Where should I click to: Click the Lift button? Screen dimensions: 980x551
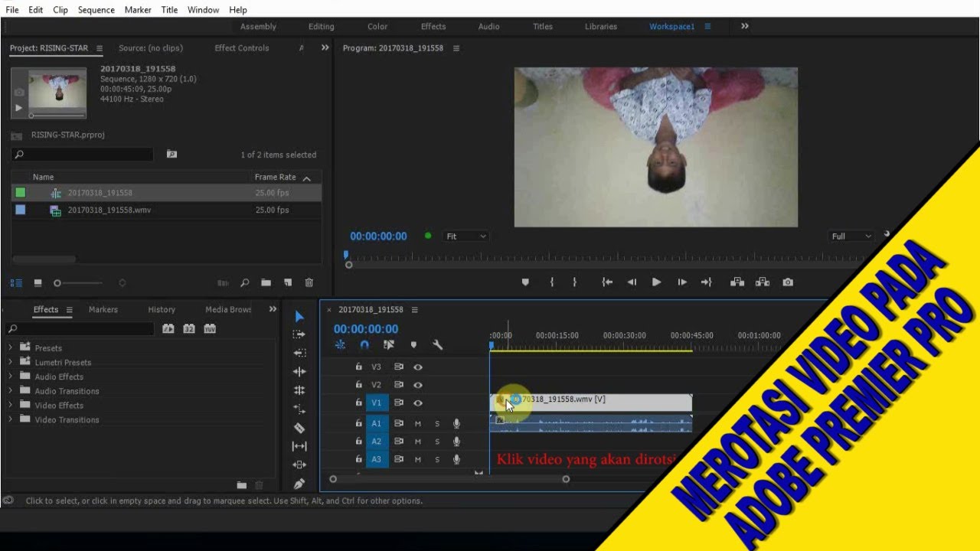point(737,282)
